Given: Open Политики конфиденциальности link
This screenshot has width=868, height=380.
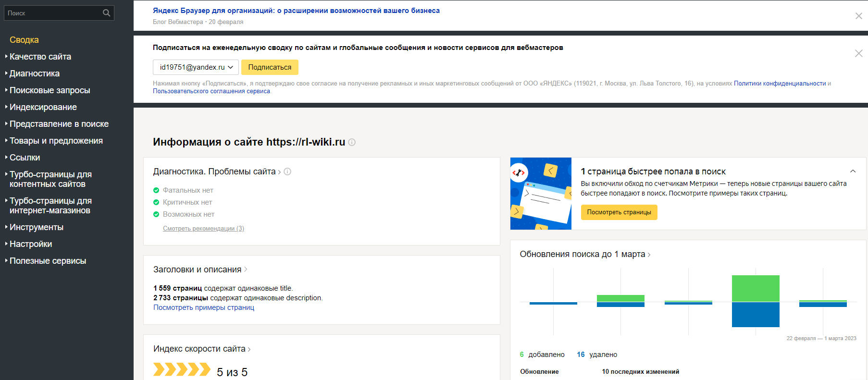Looking at the screenshot, I should [x=780, y=84].
